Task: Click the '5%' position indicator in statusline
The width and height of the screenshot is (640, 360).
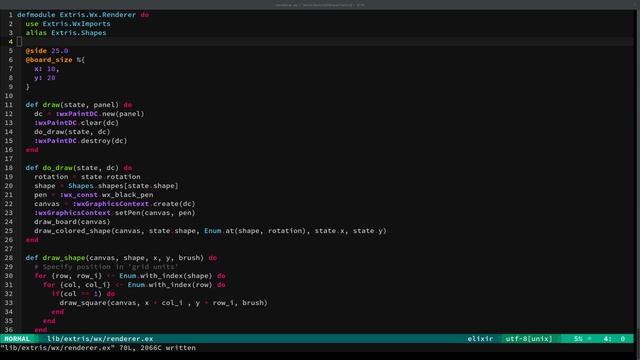Action: [x=578, y=339]
